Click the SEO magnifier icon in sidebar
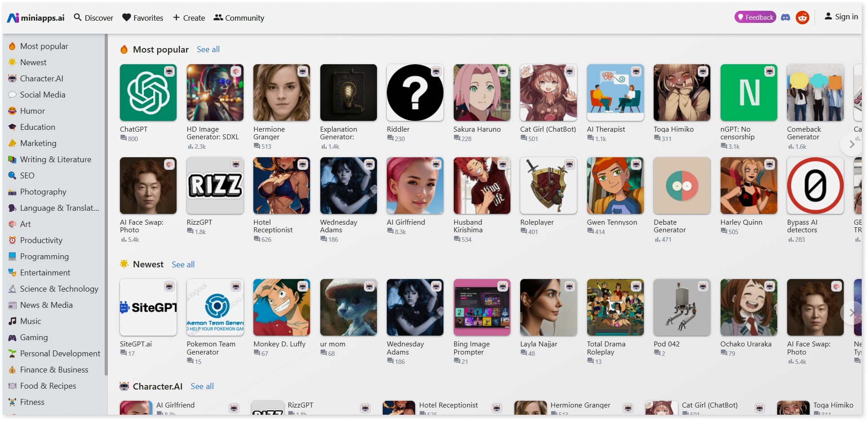Screen dimensions: 868x421 click(x=12, y=176)
